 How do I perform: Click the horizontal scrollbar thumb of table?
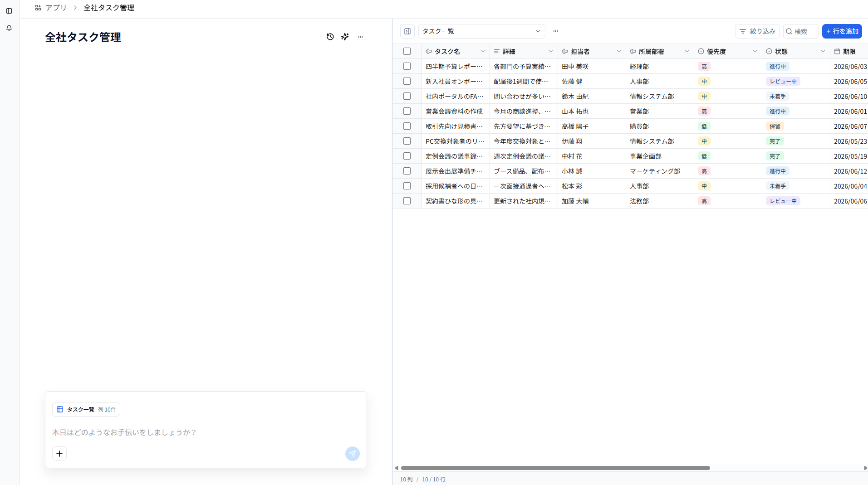[x=555, y=468]
